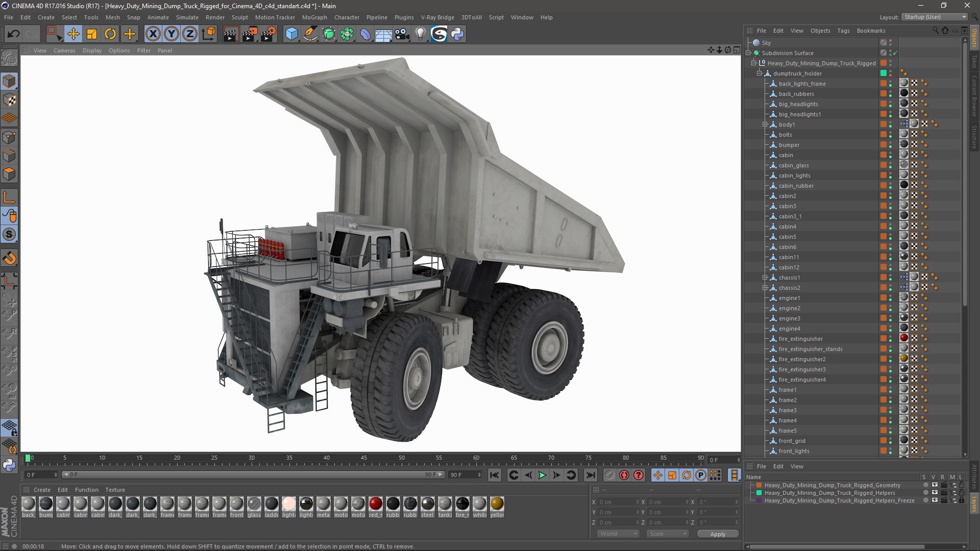Screen dimensions: 980x551
Task: Toggle autokeying button
Action: pos(624,475)
